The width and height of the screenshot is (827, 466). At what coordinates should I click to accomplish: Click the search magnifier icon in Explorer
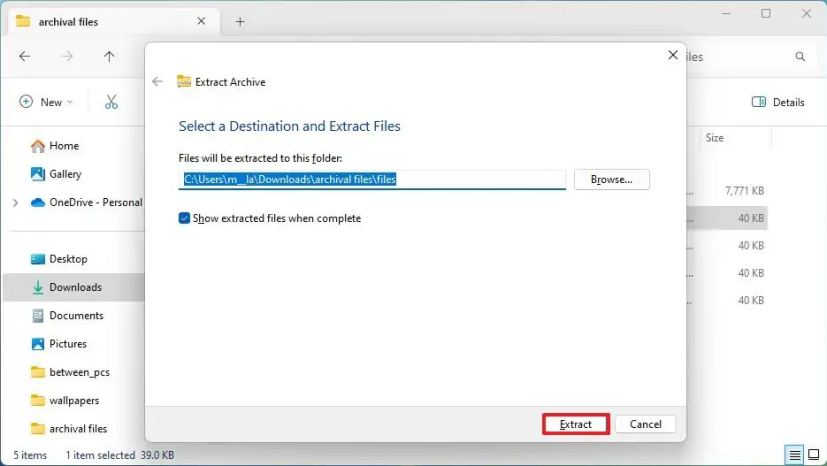[x=800, y=56]
